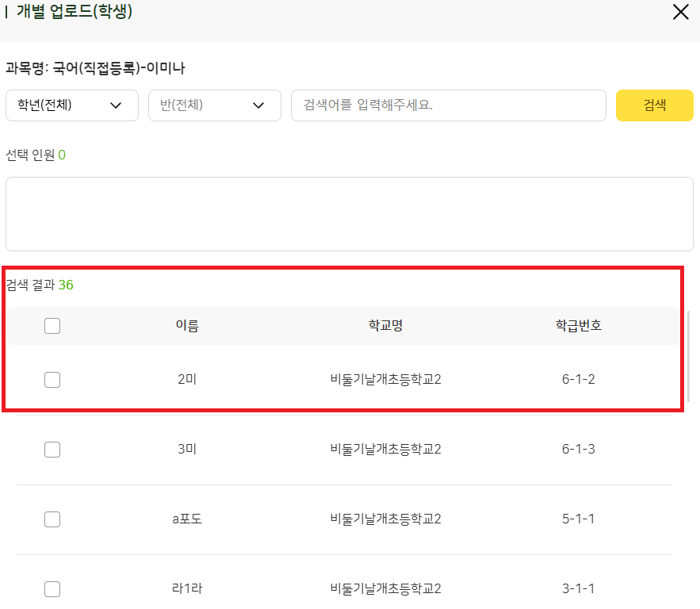The height and width of the screenshot is (609, 700).
Task: Click the chevron arrow in 학년(전체)
Action: (x=116, y=105)
